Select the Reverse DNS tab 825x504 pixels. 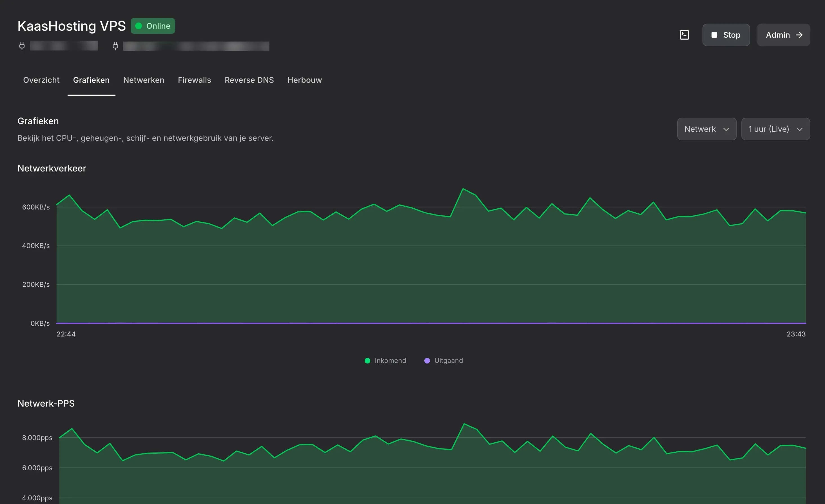click(x=249, y=80)
